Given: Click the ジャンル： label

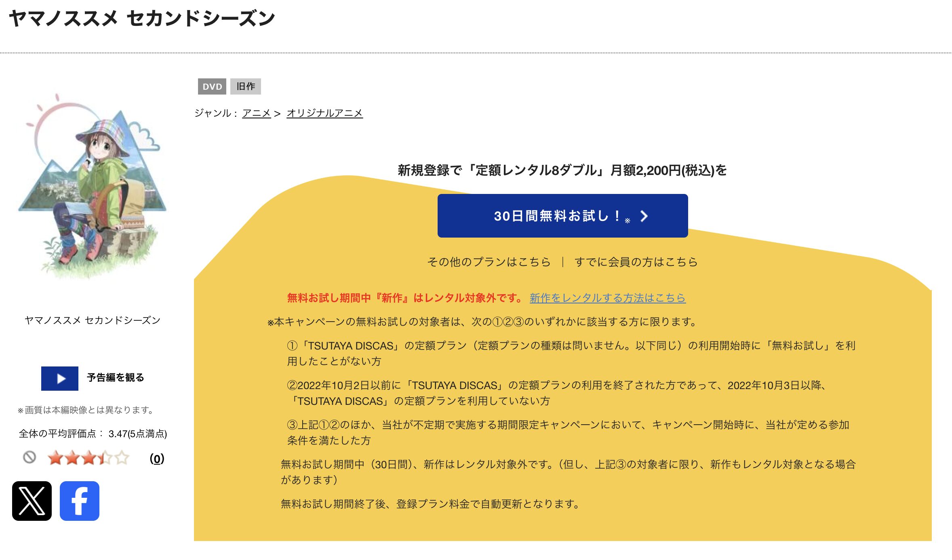Looking at the screenshot, I should pos(216,113).
